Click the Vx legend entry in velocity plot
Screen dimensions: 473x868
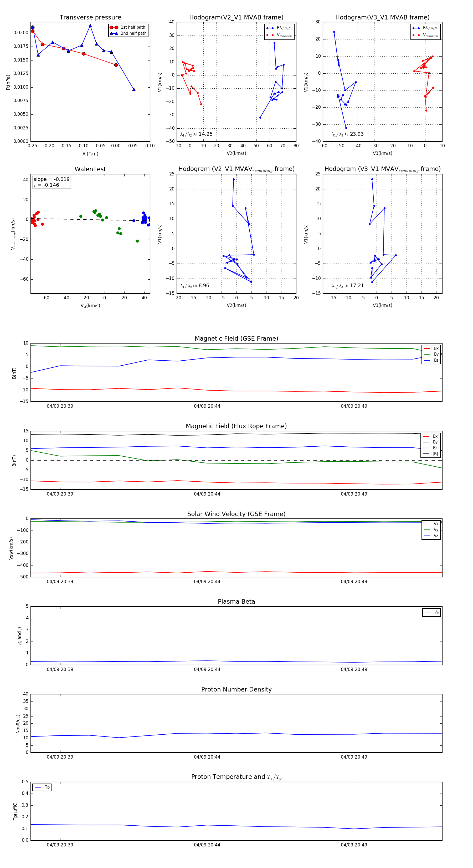coord(431,524)
